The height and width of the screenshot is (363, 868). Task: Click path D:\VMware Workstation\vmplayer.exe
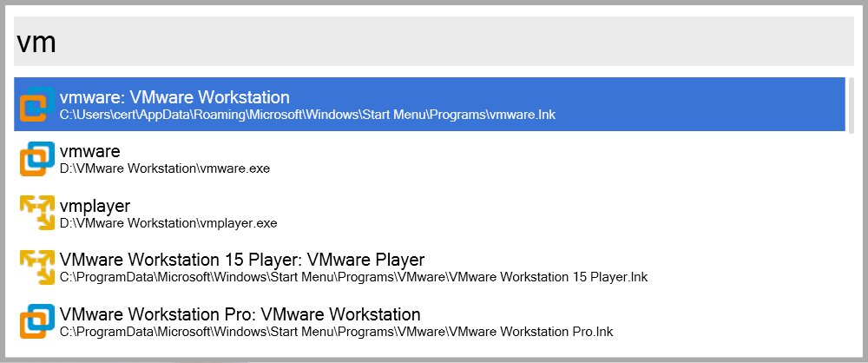[168, 223]
